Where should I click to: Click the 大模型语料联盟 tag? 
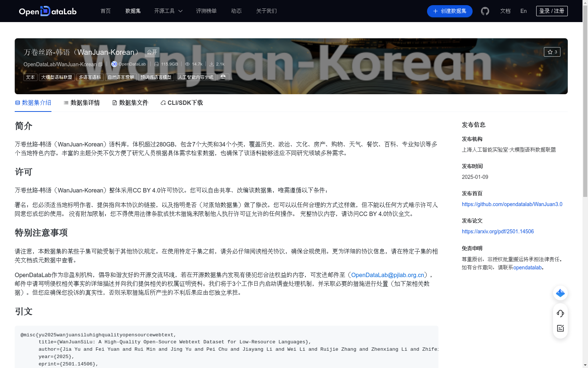[57, 77]
